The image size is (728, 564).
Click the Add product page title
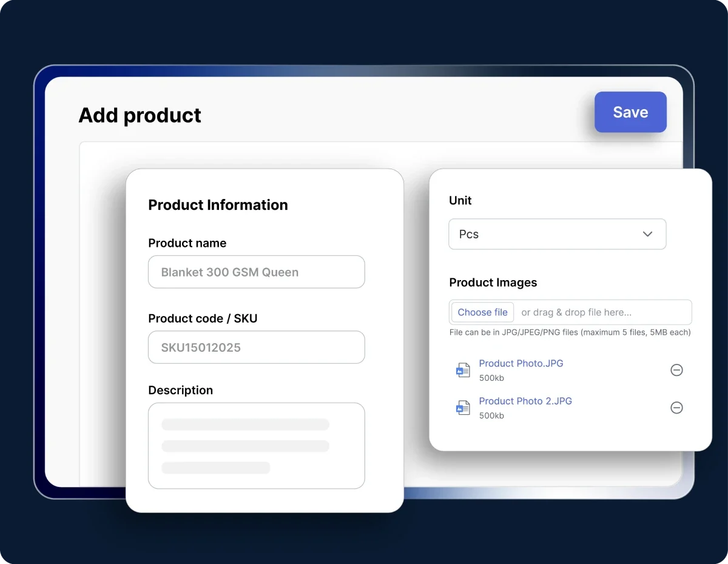(140, 115)
